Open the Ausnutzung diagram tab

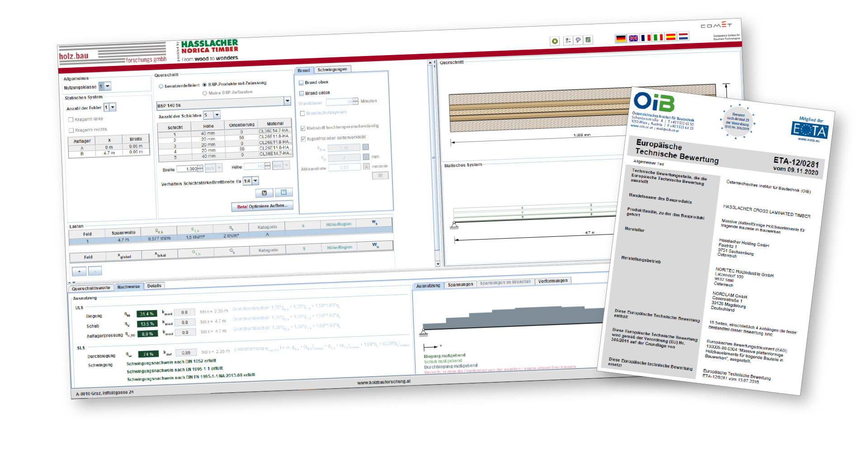428,286
